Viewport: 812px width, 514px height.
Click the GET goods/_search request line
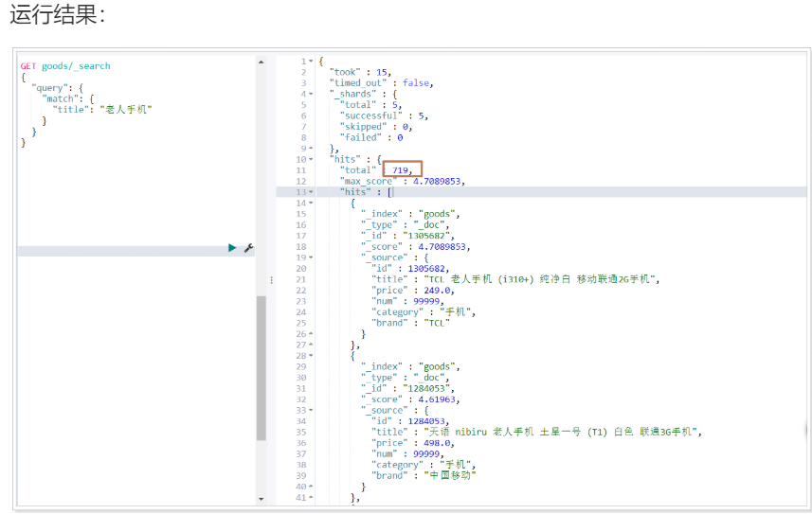click(x=65, y=66)
